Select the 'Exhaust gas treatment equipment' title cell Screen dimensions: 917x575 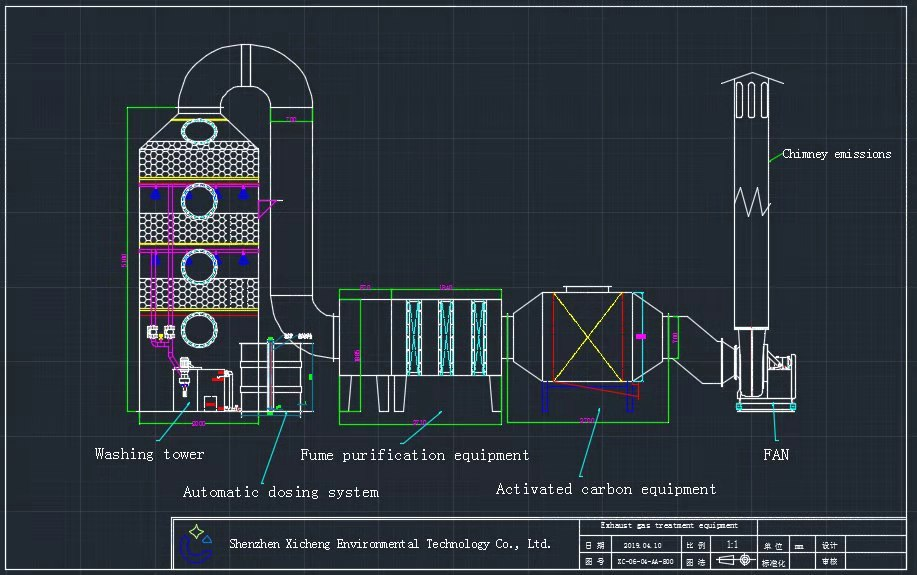pos(669,526)
